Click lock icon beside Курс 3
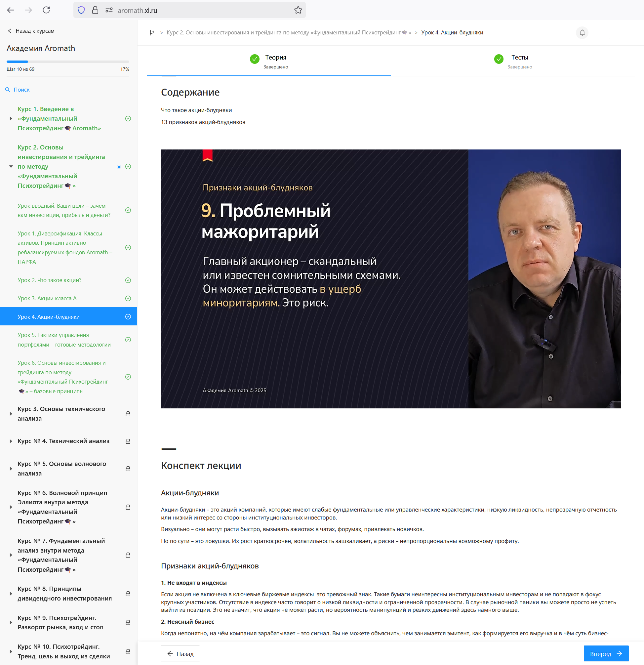This screenshot has width=644, height=665. point(128,414)
